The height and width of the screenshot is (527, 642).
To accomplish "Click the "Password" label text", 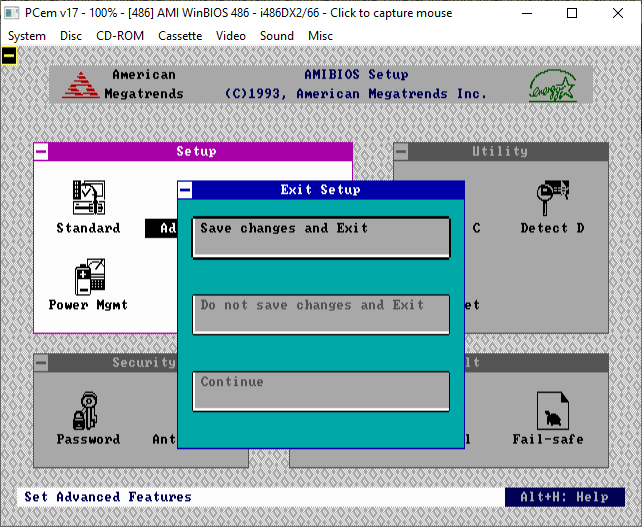I will [88, 439].
